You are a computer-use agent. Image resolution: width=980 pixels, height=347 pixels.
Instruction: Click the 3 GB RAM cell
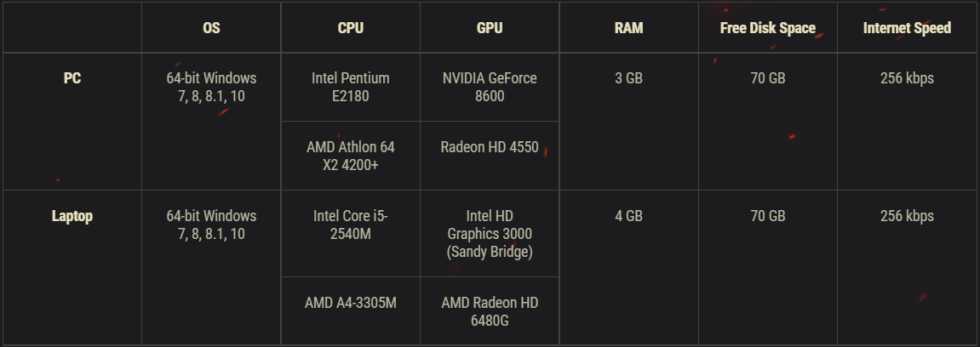coord(628,78)
